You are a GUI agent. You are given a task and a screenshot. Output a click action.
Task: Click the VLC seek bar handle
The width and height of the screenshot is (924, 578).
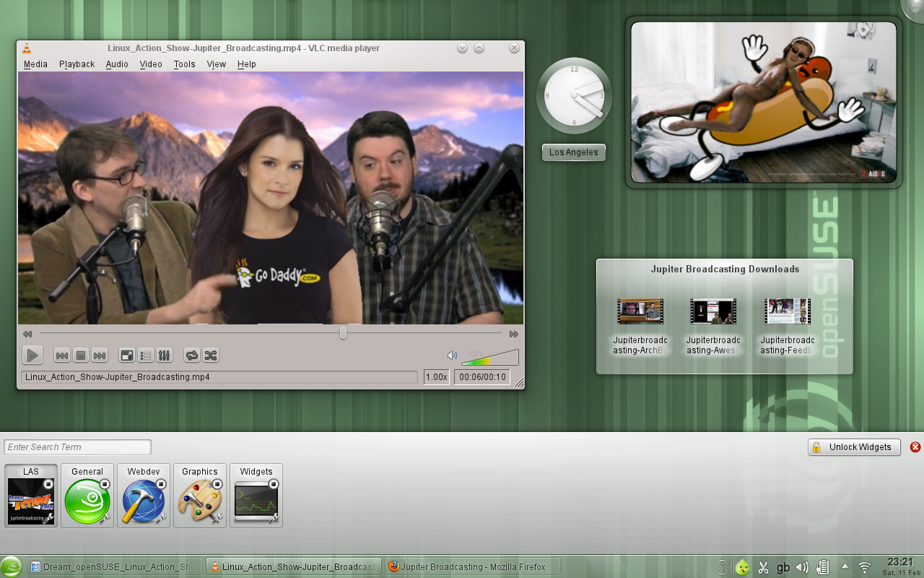[x=343, y=333]
